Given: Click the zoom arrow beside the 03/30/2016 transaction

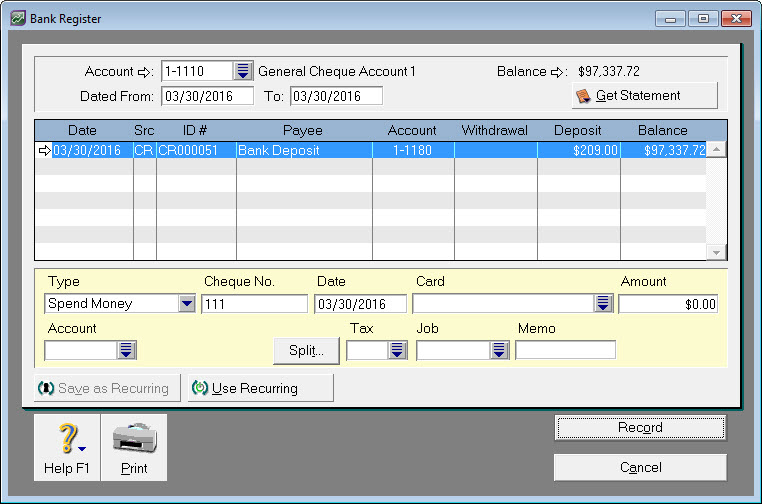Looking at the screenshot, I should pos(43,150).
